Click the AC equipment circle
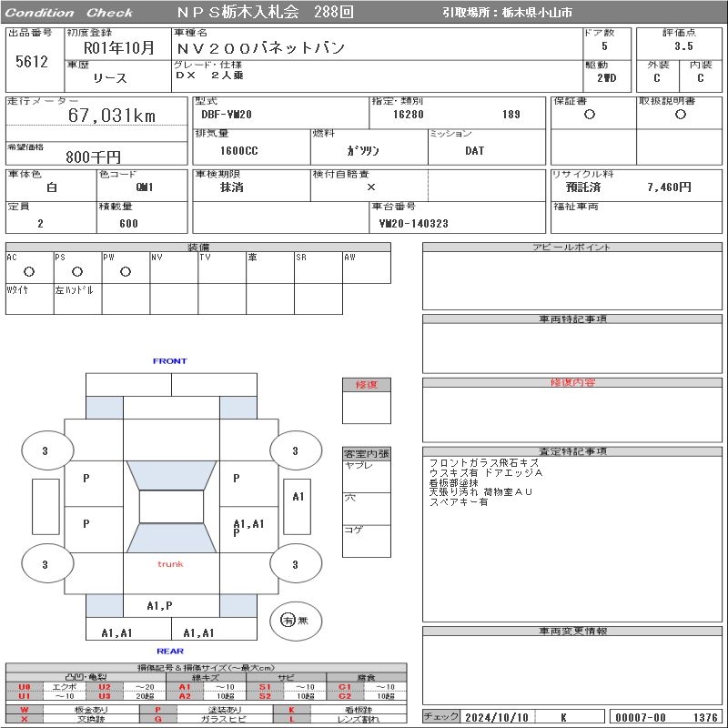This screenshot has width=728, height=728. (29, 271)
